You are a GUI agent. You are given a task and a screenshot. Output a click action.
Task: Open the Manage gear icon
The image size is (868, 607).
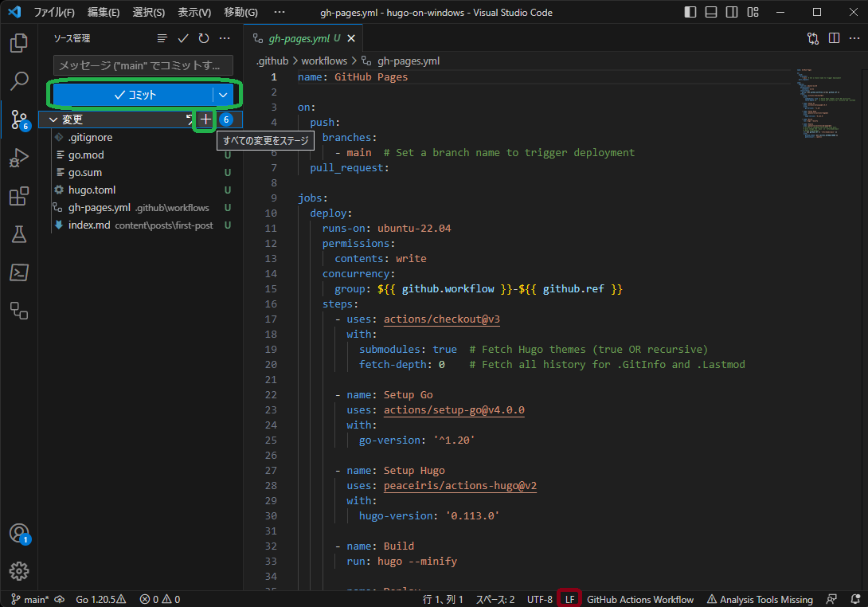(19, 571)
